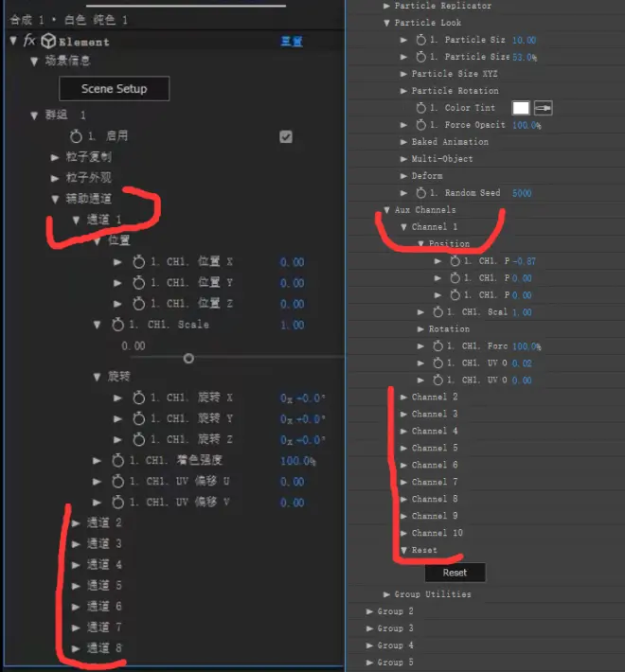Toggle stopwatch for CH1. P -0.87
The height and width of the screenshot is (672, 625).
(455, 261)
